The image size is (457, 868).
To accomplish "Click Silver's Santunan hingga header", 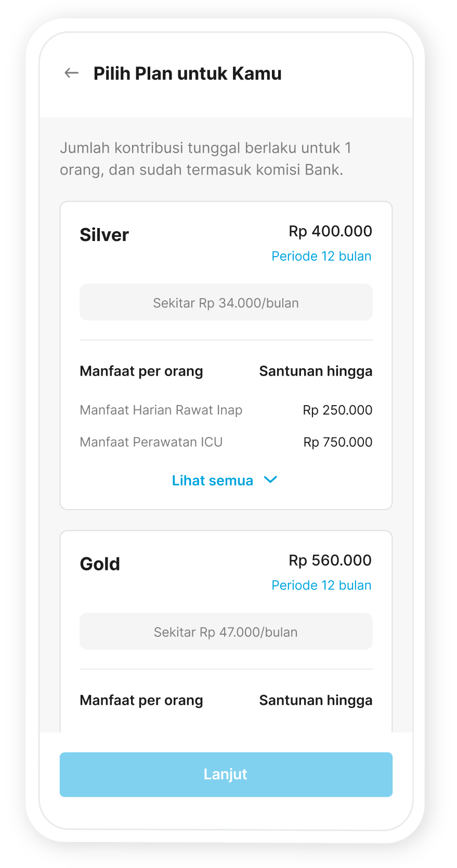I will point(316,371).
